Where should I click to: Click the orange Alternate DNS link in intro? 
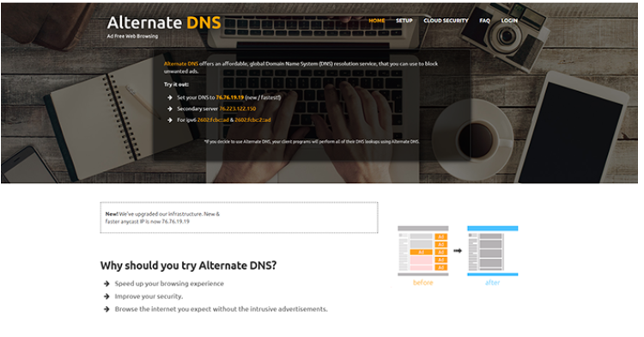[180, 64]
